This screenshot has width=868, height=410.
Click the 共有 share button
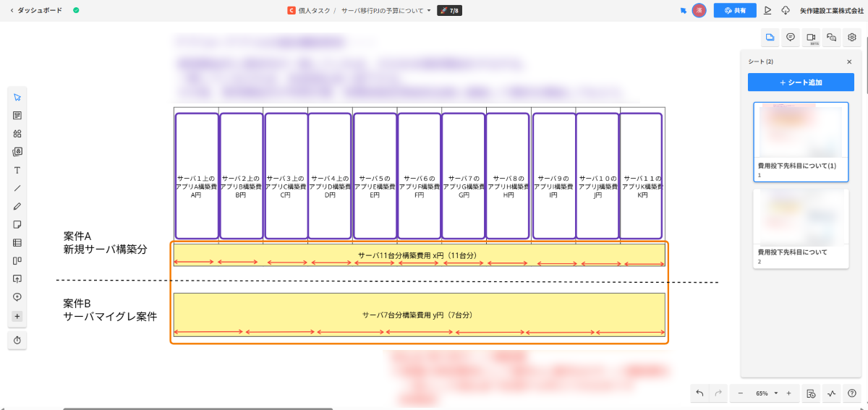click(x=735, y=10)
